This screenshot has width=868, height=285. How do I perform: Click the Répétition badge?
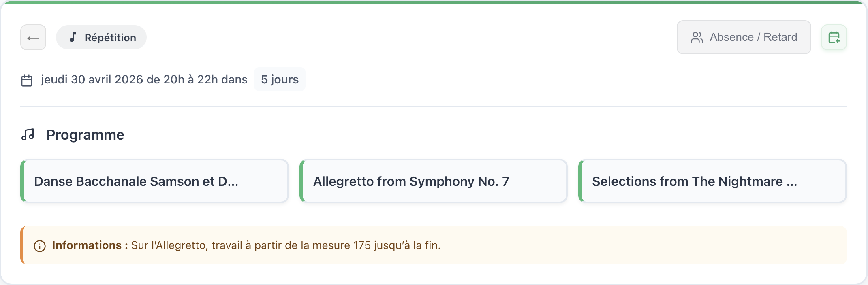pyautogui.click(x=101, y=37)
